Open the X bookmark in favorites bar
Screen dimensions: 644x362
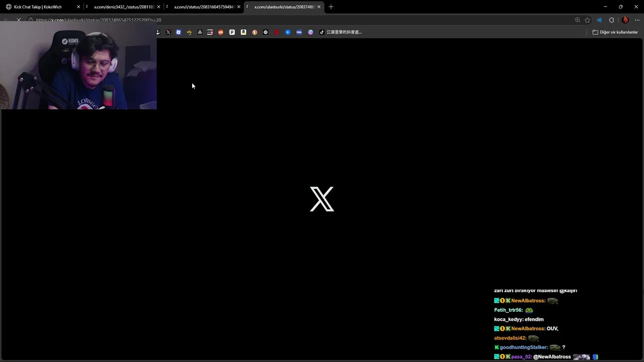point(168,32)
